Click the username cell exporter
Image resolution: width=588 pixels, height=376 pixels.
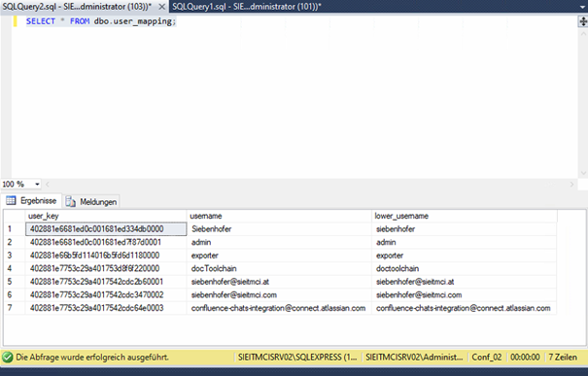pyautogui.click(x=279, y=256)
